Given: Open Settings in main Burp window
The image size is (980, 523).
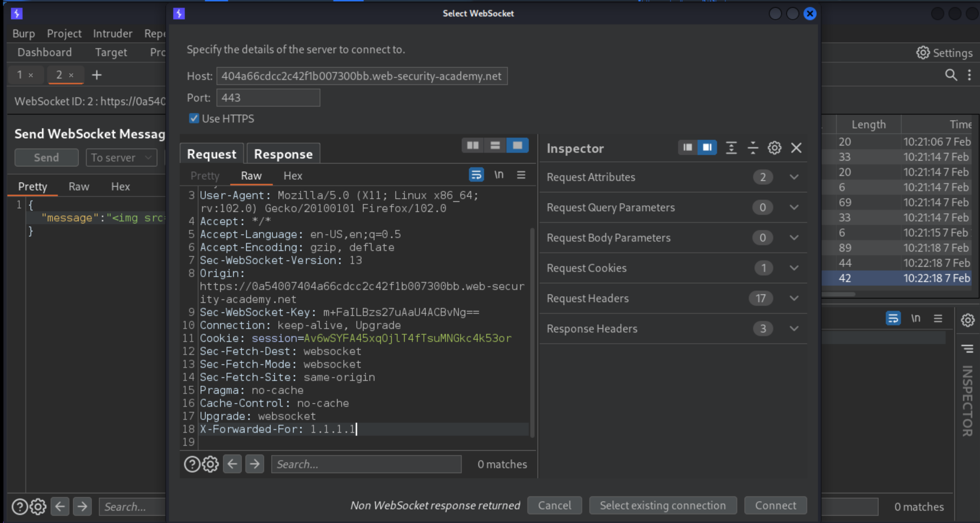Looking at the screenshot, I should 945,53.
